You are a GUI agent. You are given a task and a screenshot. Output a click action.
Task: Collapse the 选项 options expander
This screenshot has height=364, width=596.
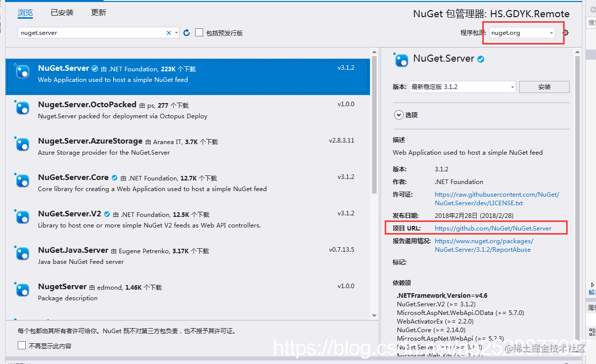point(399,115)
